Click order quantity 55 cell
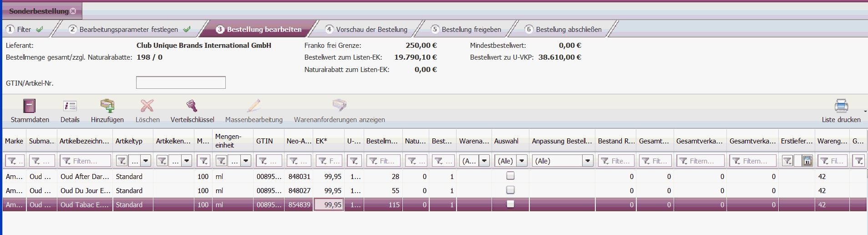Image resolution: width=868 pixels, height=235 pixels. (x=383, y=190)
